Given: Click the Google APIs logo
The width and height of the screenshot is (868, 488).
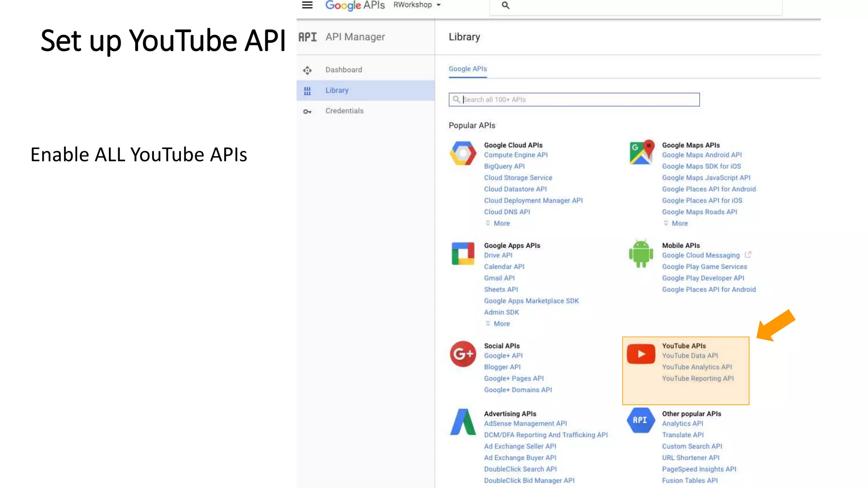Looking at the screenshot, I should coord(355,6).
